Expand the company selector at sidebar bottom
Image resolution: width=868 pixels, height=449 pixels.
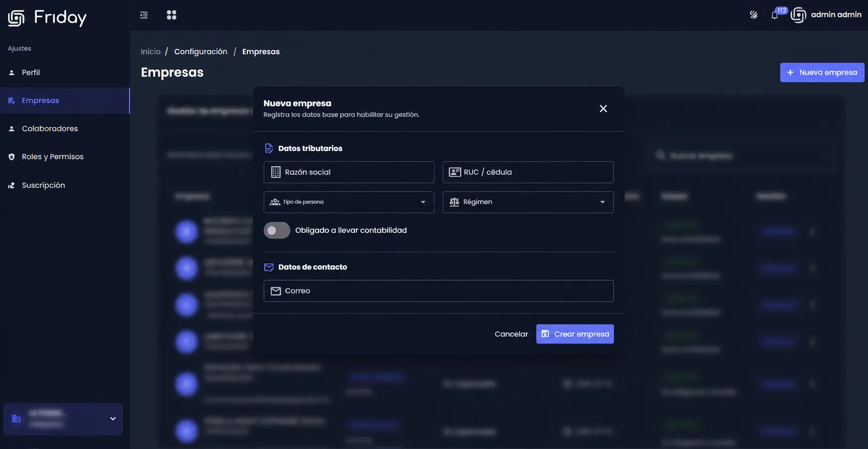63,419
